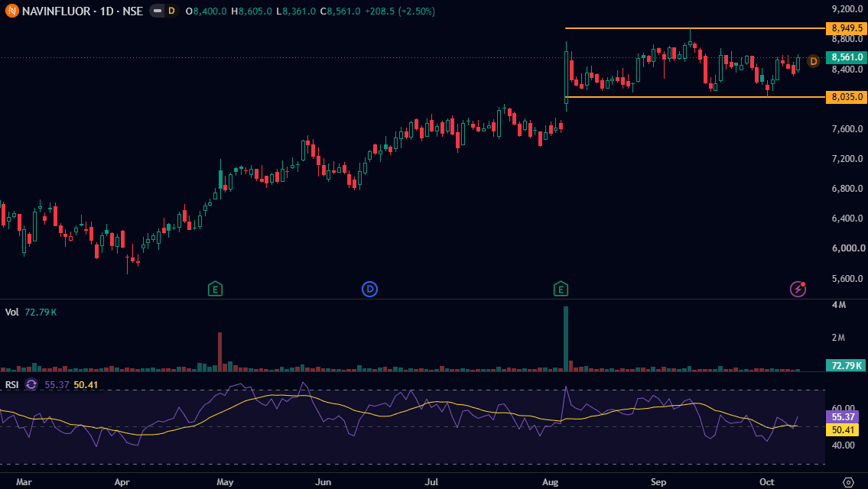Click the 40.00 RSI axis label
This screenshot has width=868, height=489.
pyautogui.click(x=843, y=445)
